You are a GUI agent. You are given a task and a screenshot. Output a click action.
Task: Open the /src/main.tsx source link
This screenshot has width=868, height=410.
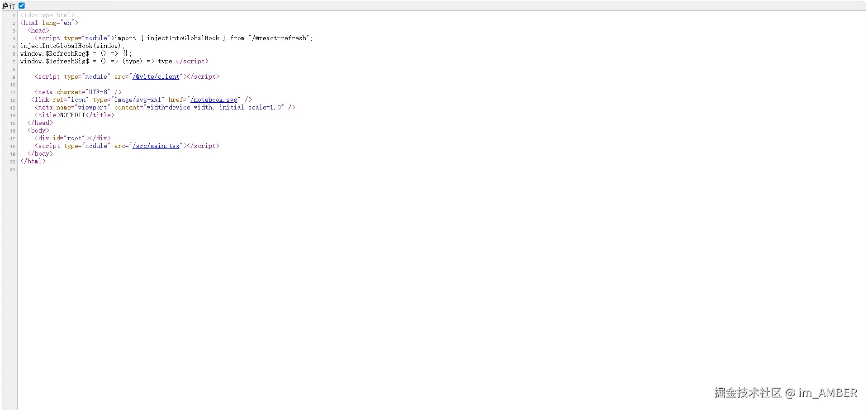tap(156, 146)
